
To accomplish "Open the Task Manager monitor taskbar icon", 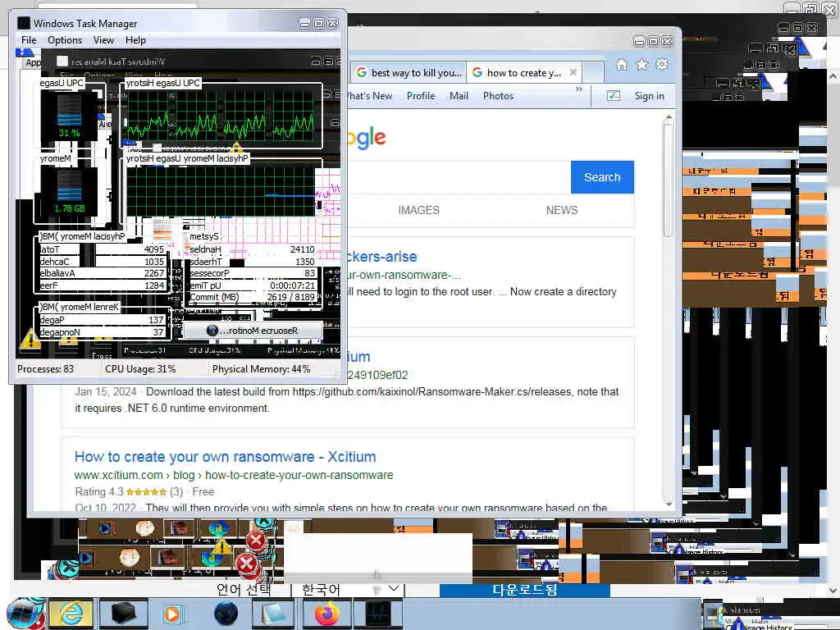I will (377, 614).
